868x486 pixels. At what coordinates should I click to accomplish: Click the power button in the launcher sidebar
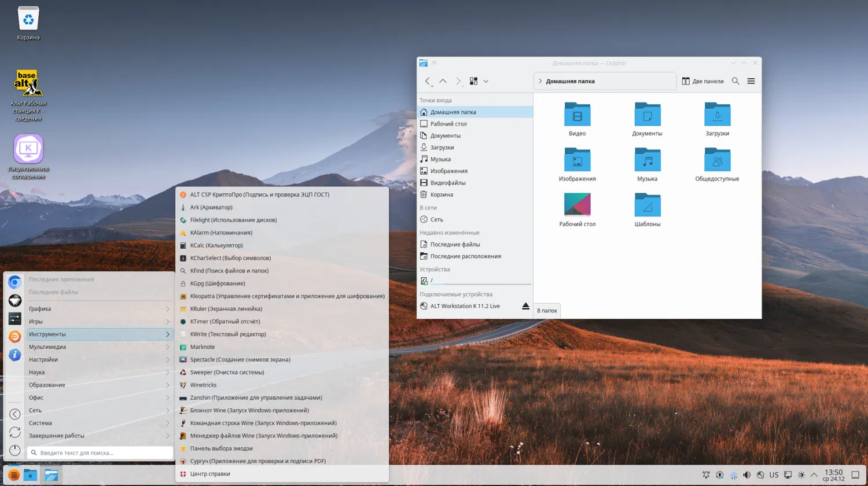15,450
